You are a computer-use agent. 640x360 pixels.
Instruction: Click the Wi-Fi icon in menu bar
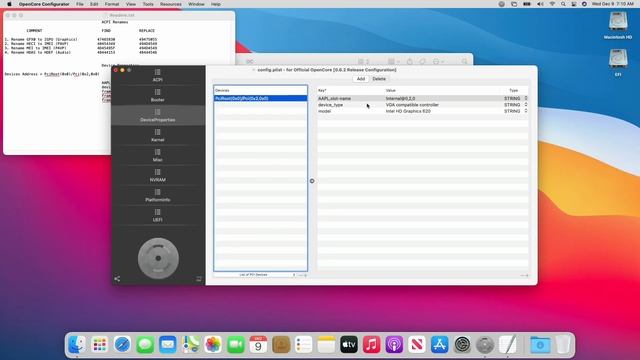coord(552,4)
